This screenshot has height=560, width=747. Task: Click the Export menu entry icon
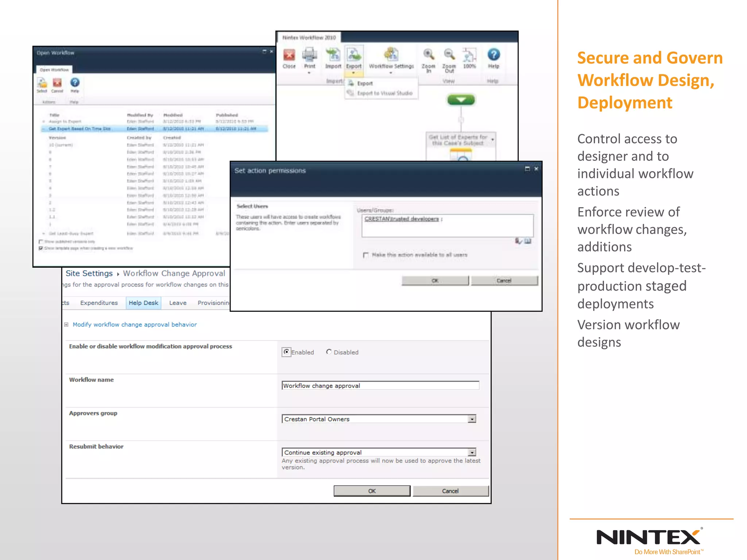351,83
